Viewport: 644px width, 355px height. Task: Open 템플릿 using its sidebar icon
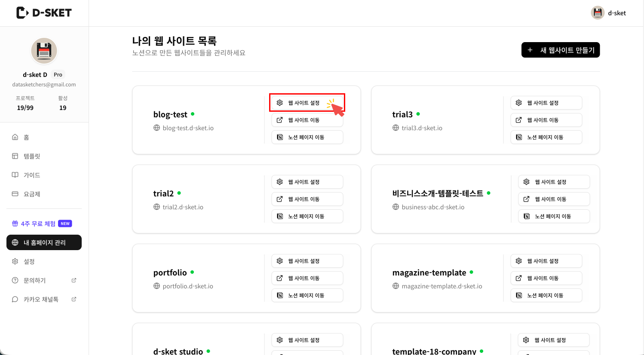[x=15, y=156]
